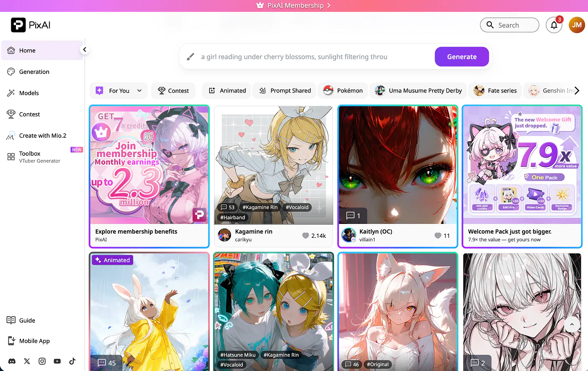The image size is (588, 371).
Task: Click the magnifier icon in Search
Action: tap(490, 25)
